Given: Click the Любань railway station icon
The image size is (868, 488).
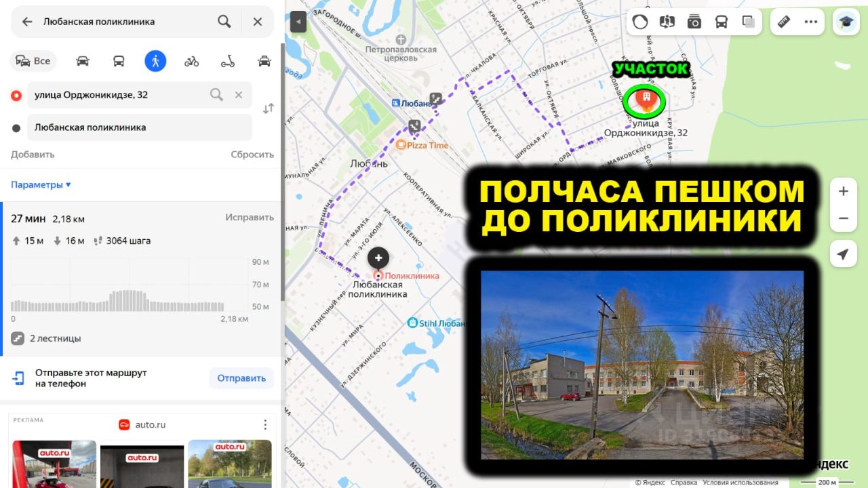Looking at the screenshot, I should pos(397,103).
